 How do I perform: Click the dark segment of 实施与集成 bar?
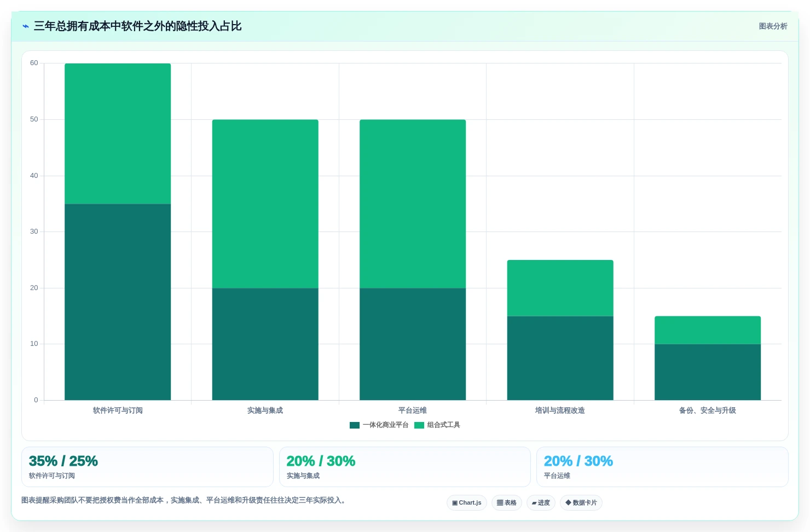pyautogui.click(x=265, y=344)
